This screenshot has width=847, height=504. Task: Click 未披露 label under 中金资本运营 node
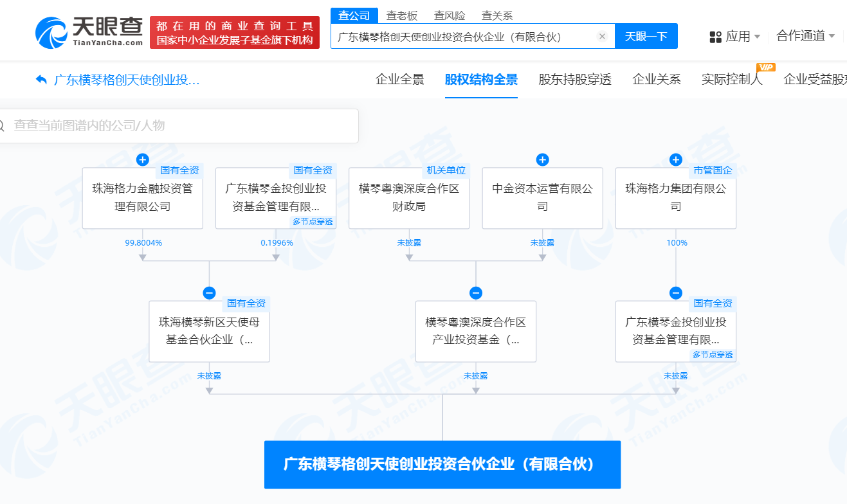click(542, 243)
